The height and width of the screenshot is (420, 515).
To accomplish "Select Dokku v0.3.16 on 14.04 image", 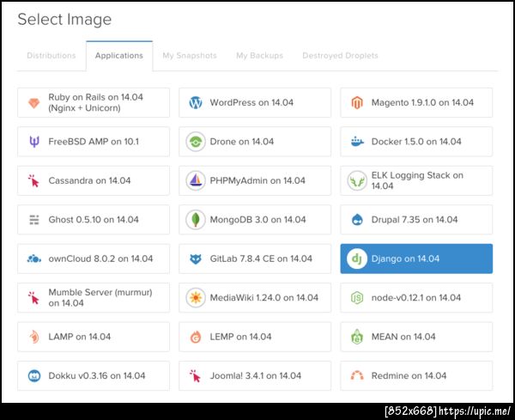I will coord(94,375).
